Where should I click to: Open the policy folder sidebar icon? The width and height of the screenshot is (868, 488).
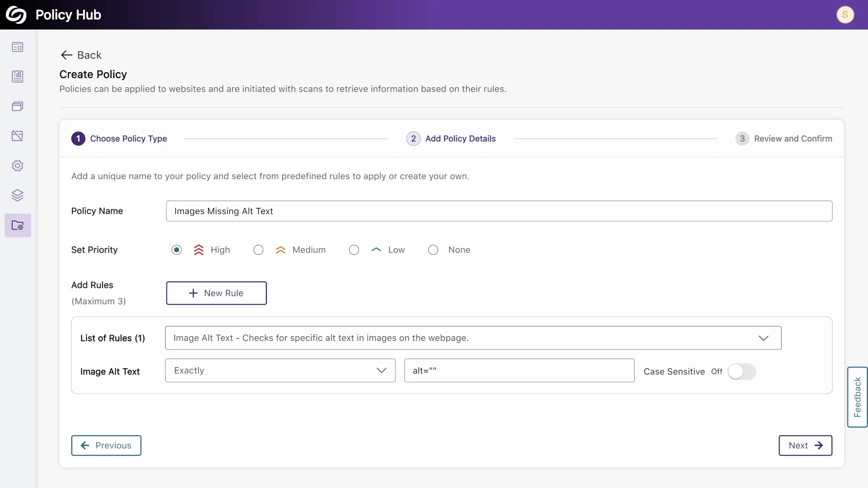(x=18, y=226)
